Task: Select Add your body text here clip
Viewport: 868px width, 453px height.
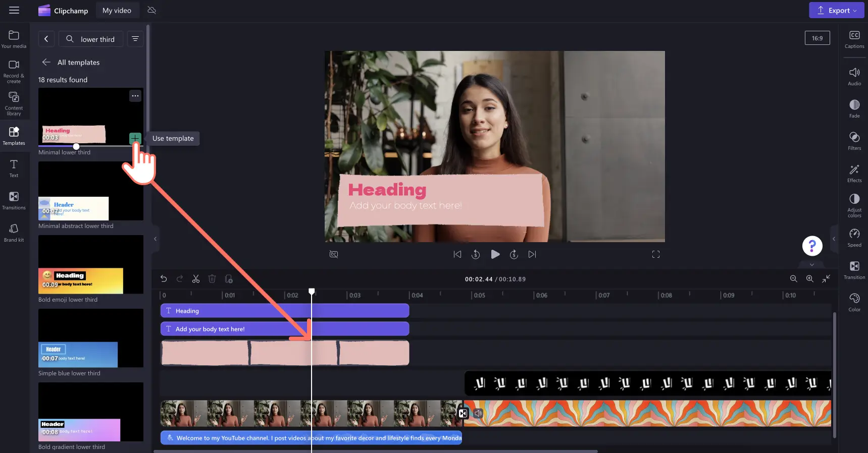Action: coord(285,329)
